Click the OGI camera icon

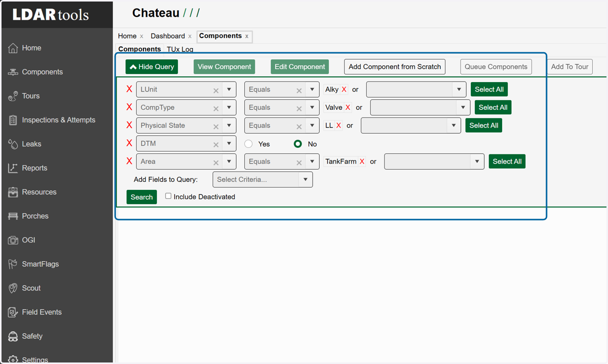point(13,240)
